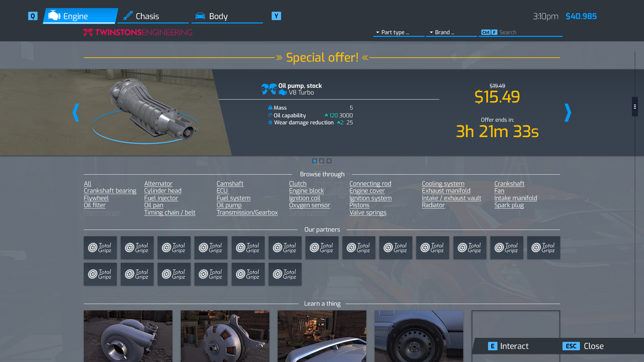Viewport: 644px width, 362px height.
Task: Click the Y key icon after the Body tab
Action: coord(276,16)
